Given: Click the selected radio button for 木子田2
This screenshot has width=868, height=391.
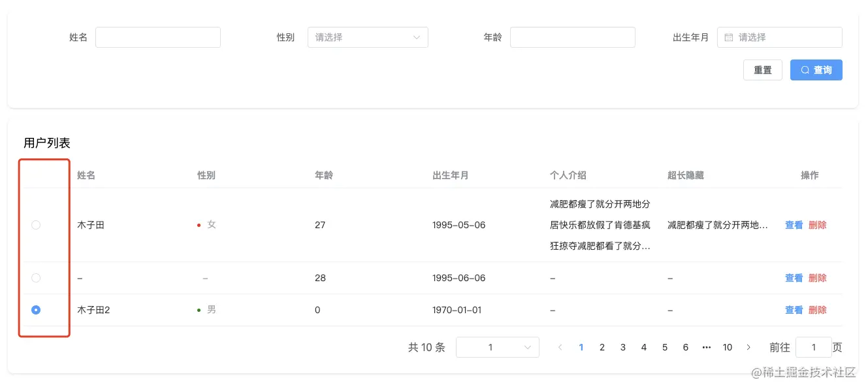Looking at the screenshot, I should [36, 310].
